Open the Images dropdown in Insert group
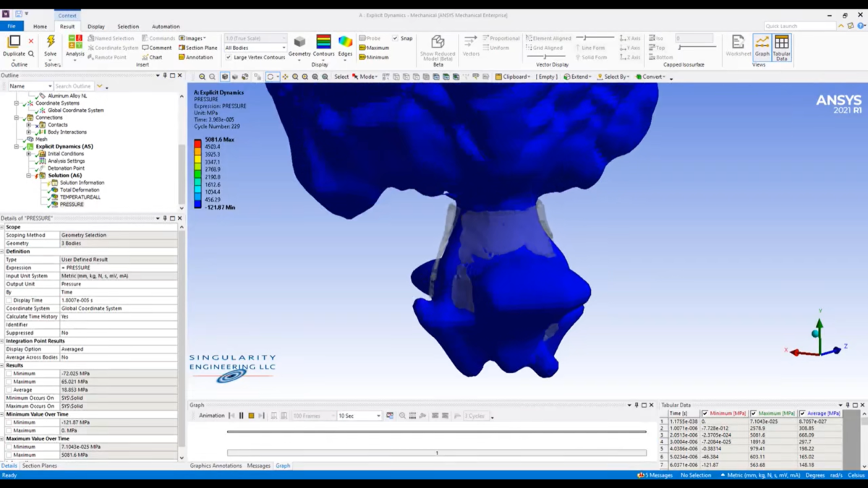The image size is (868, 488). coord(192,38)
